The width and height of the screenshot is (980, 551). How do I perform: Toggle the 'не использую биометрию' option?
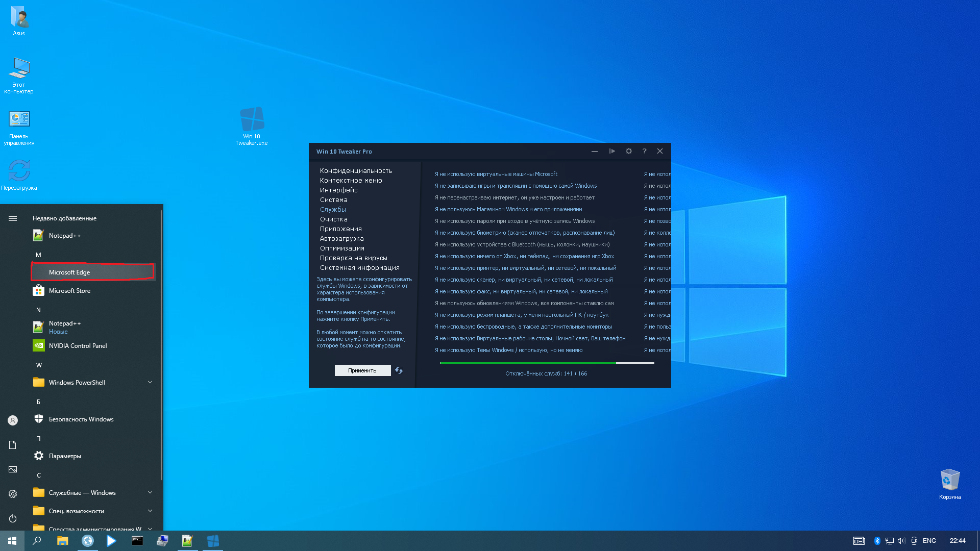tap(525, 233)
